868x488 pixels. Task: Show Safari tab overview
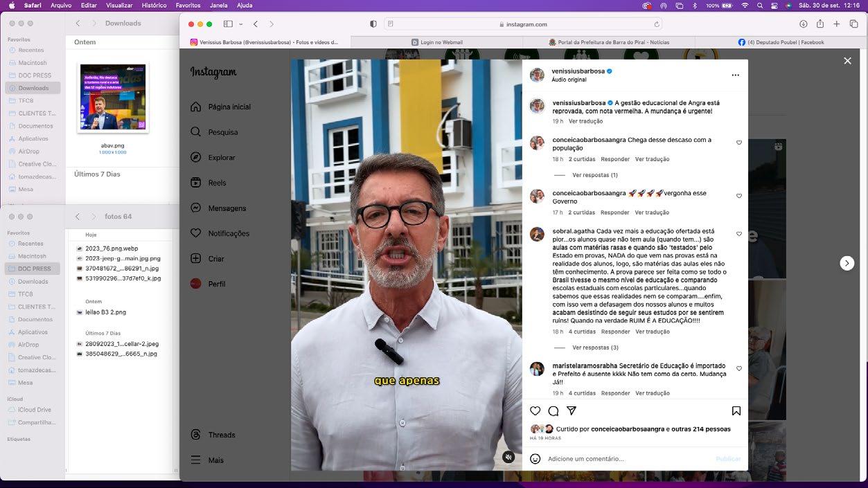853,24
